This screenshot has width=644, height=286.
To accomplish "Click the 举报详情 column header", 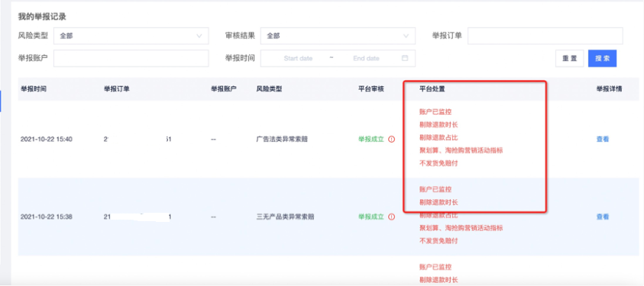I will pyautogui.click(x=609, y=88).
